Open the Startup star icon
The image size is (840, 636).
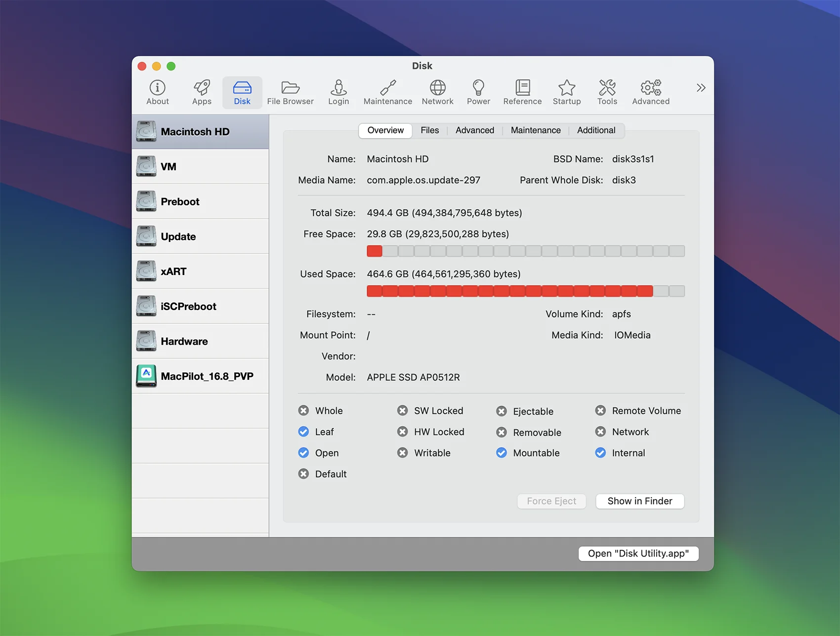pos(567,92)
